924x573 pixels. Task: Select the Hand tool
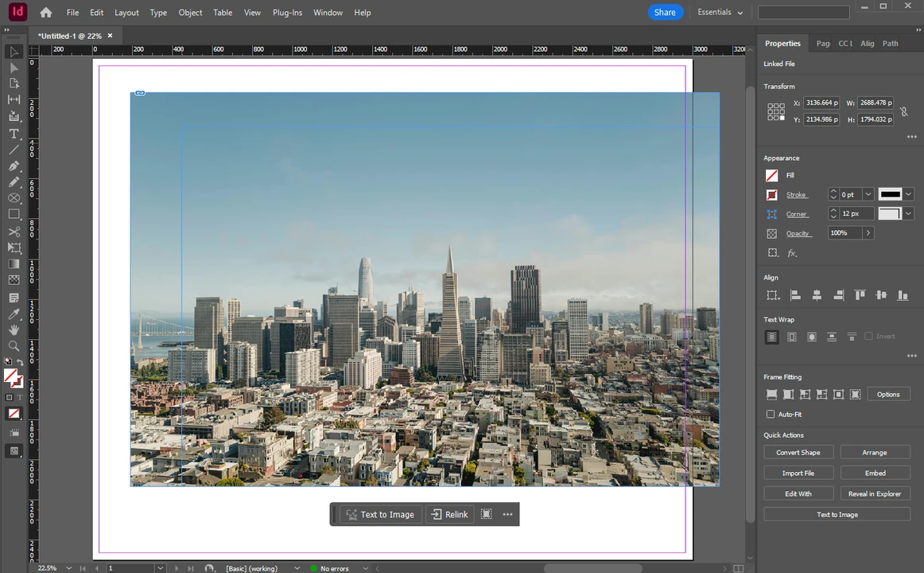click(14, 329)
